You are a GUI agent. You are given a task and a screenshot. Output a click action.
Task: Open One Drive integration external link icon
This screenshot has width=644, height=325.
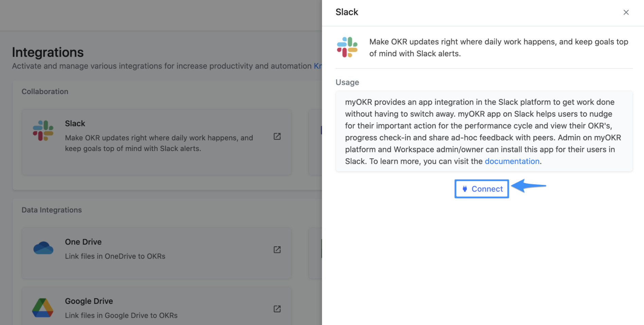(277, 250)
